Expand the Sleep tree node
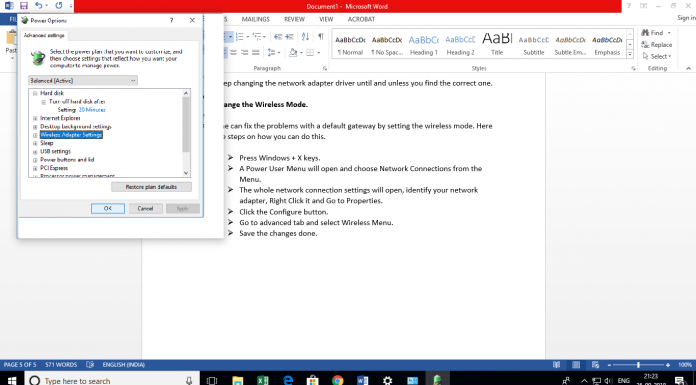Image resolution: width=696 pixels, height=385 pixels. tap(35, 143)
